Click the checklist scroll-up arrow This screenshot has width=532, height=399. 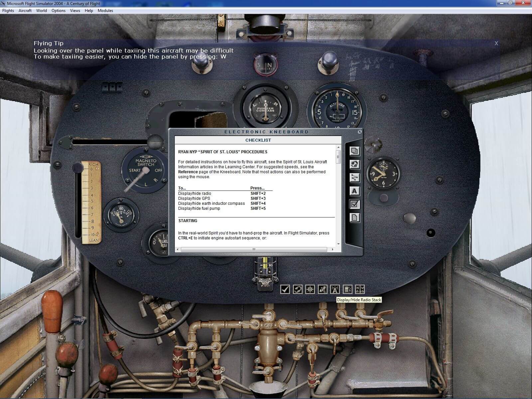(x=338, y=147)
